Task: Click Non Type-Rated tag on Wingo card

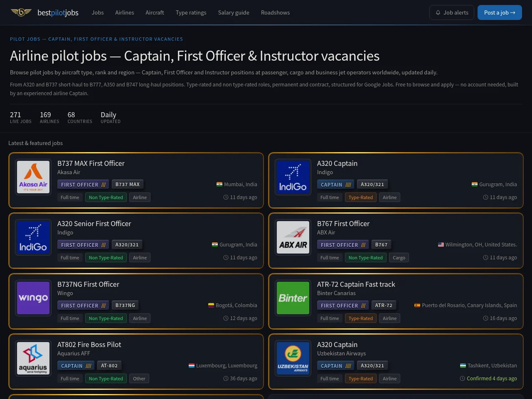Action: [106, 318]
